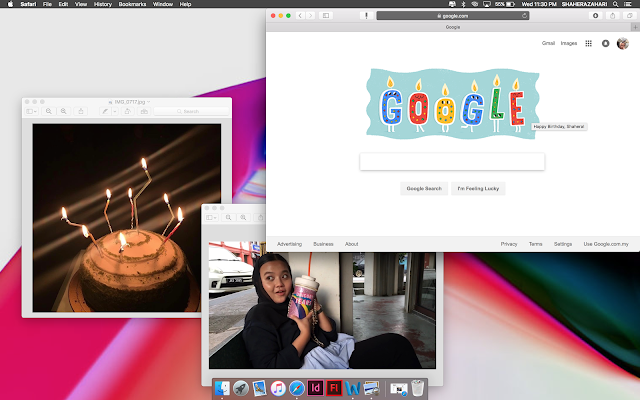Open Launchpad from the Dock

241,388
